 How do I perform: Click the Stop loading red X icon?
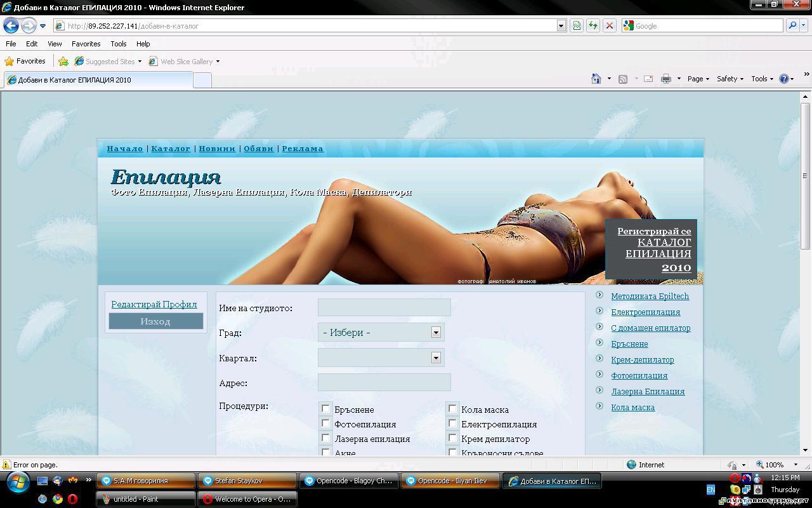pos(609,26)
